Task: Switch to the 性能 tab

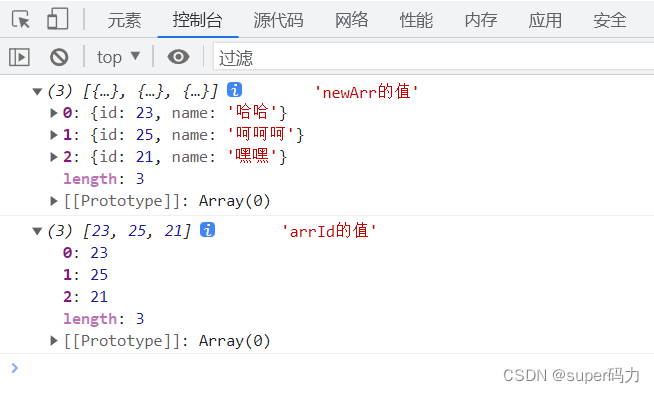Action: pos(416,20)
